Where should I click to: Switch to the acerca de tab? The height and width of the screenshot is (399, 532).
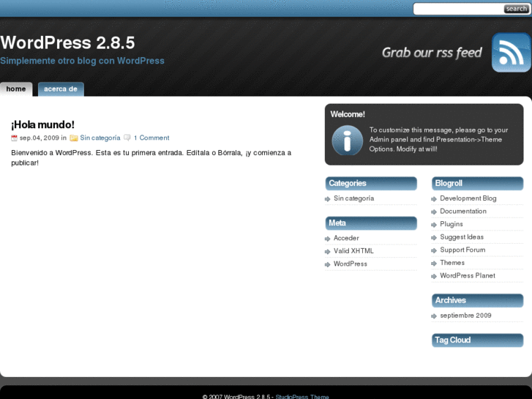[61, 89]
